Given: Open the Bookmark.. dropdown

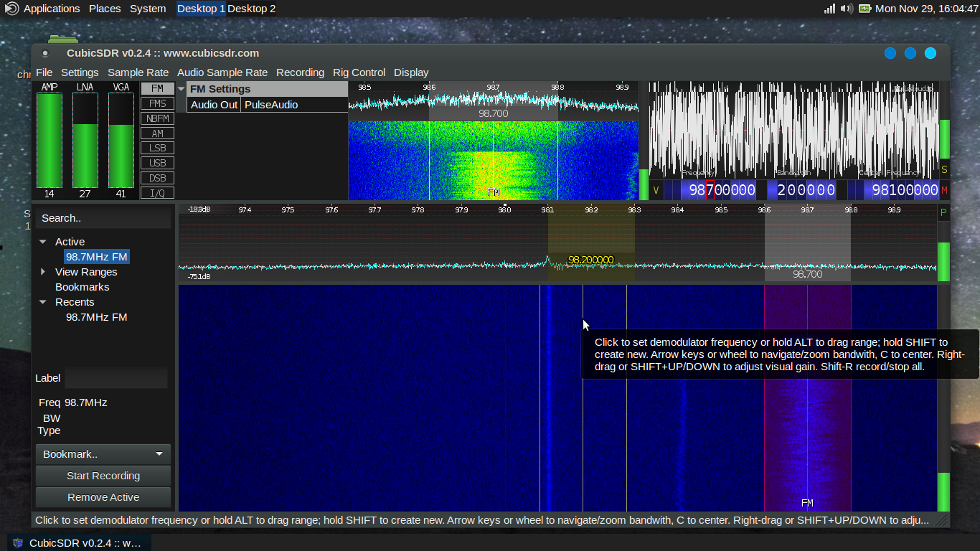Looking at the screenshot, I should click(x=103, y=453).
